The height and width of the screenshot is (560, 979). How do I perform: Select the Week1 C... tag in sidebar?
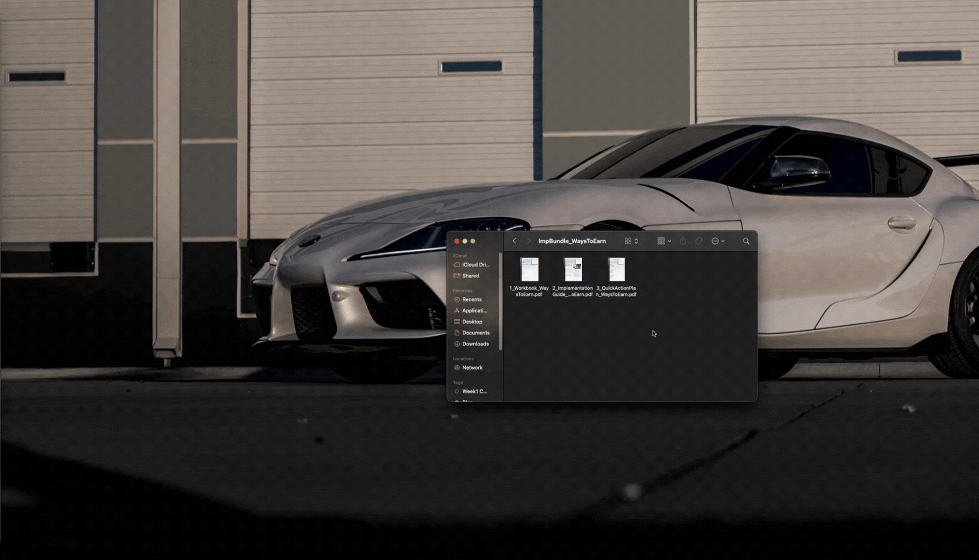470,391
